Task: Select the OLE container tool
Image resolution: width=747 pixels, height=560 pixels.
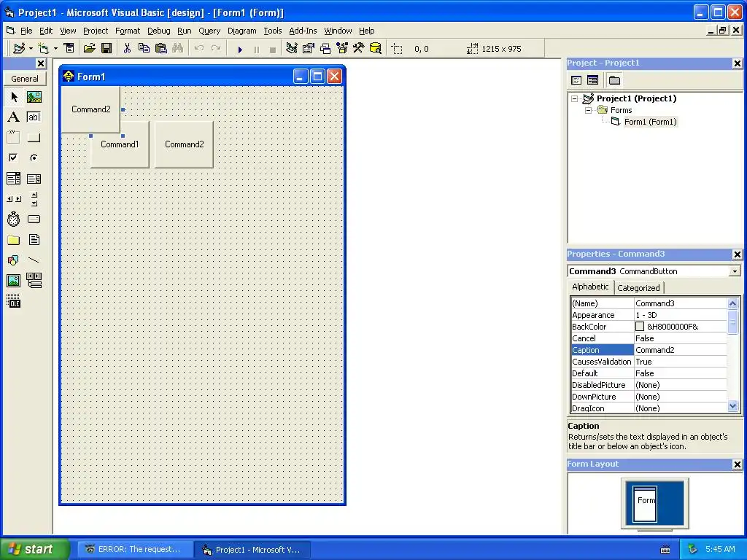Action: [x=14, y=301]
